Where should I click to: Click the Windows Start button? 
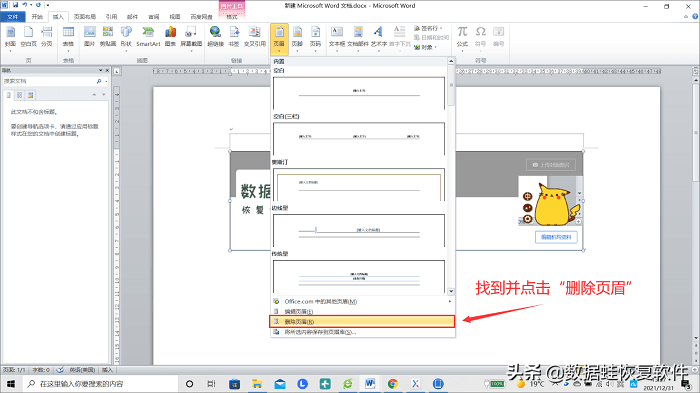click(11, 384)
